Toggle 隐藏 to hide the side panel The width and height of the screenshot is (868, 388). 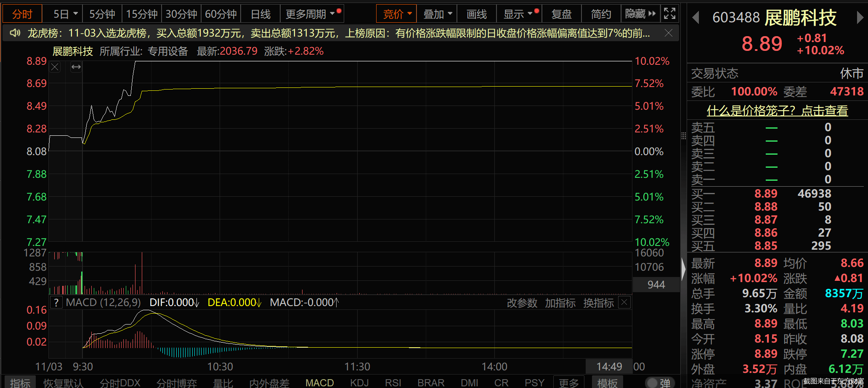pos(640,14)
